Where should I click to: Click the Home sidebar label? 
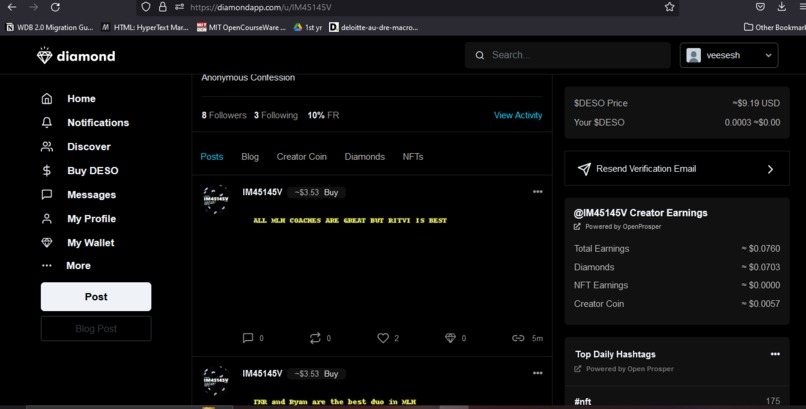pyautogui.click(x=81, y=99)
